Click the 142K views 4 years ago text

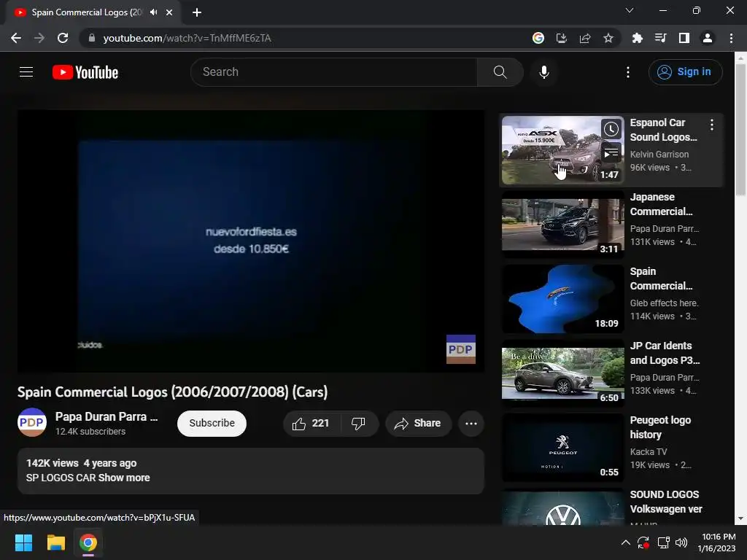coord(82,463)
